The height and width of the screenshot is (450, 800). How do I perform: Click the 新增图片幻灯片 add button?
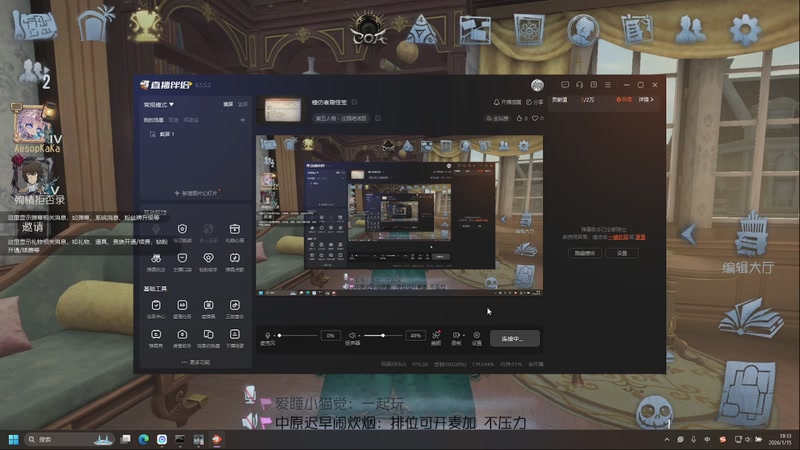coord(196,193)
